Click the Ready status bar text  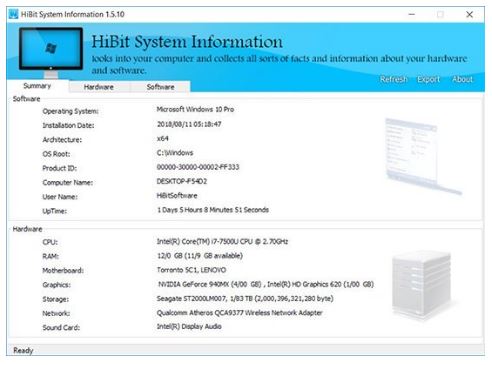(x=23, y=351)
